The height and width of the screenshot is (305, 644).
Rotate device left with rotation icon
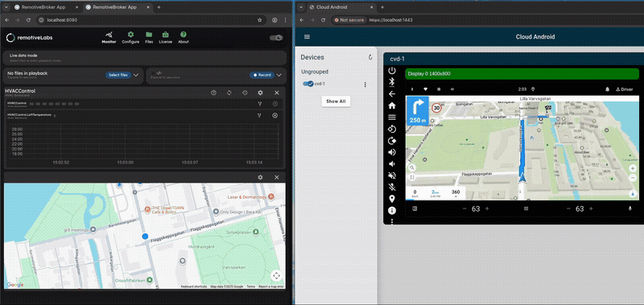pyautogui.click(x=392, y=129)
